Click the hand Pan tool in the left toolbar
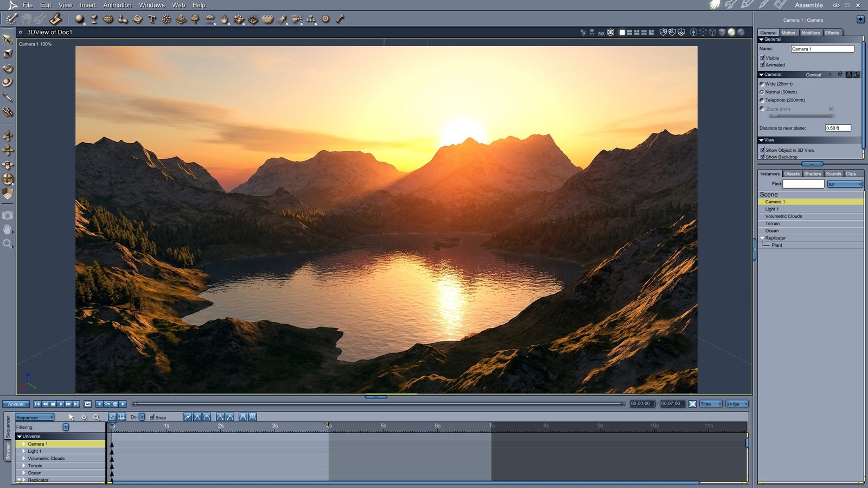Screen dimensions: 868x488 [7, 229]
